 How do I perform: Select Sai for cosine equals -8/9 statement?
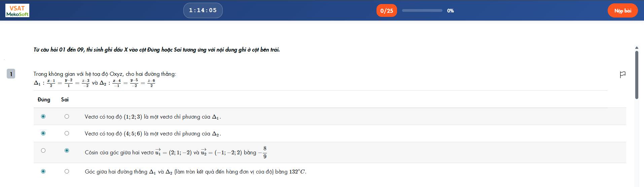point(67,151)
